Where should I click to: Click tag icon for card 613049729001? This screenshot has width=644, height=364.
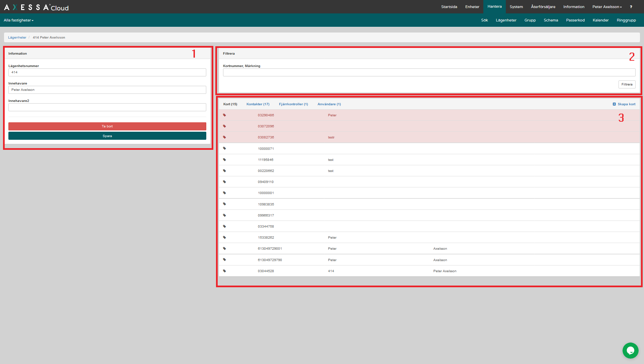point(224,249)
